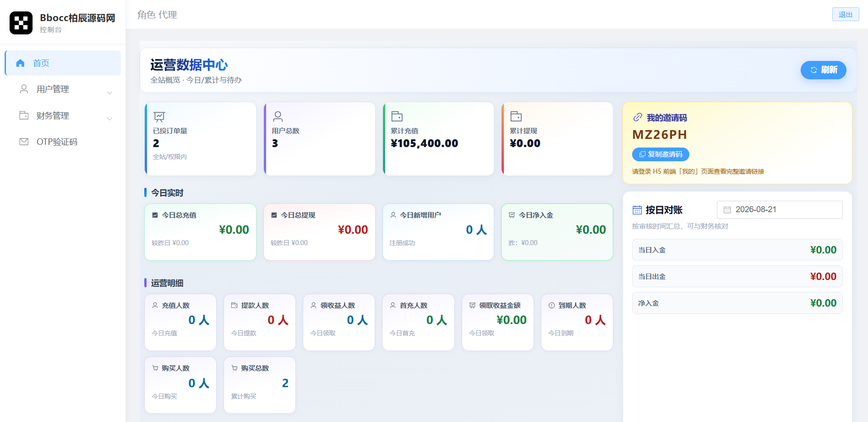The height and width of the screenshot is (422, 868).
Task: Click the person icon above 用户总数
Action: pyautogui.click(x=278, y=116)
